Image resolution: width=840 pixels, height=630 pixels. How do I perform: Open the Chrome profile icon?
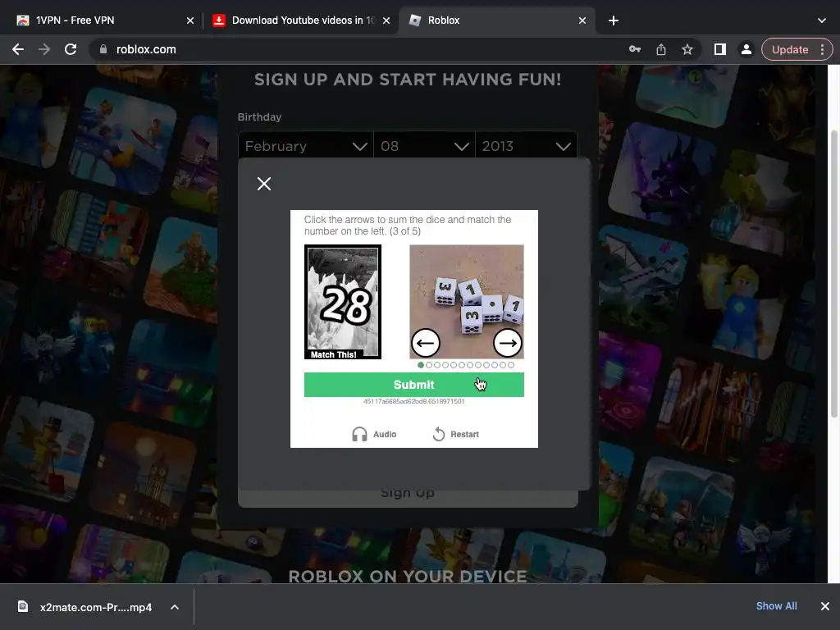click(746, 49)
